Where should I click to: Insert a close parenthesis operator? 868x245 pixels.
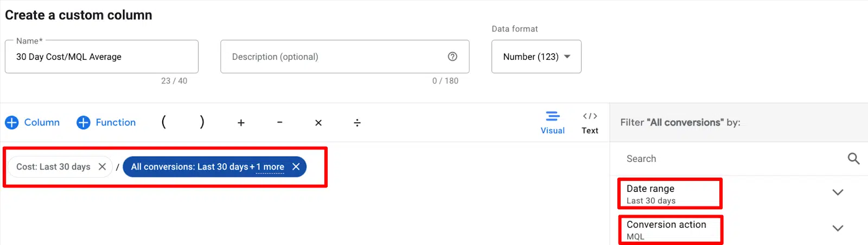tap(202, 122)
